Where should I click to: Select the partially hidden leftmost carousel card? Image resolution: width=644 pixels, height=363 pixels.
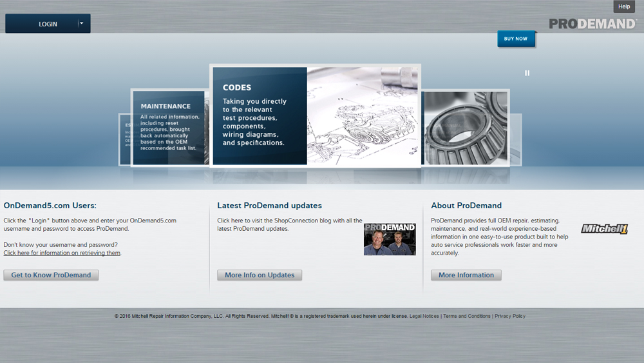pyautogui.click(x=126, y=140)
